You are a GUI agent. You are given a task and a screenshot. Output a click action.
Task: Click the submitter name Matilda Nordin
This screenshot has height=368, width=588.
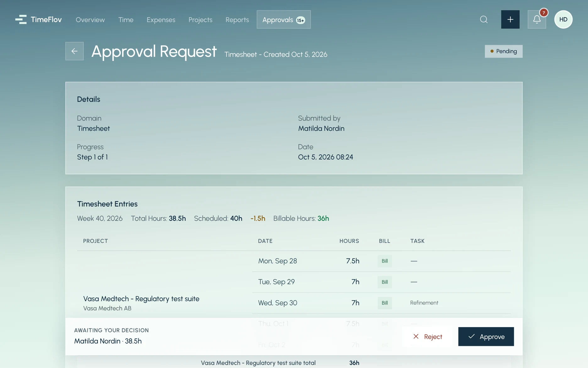point(321,128)
